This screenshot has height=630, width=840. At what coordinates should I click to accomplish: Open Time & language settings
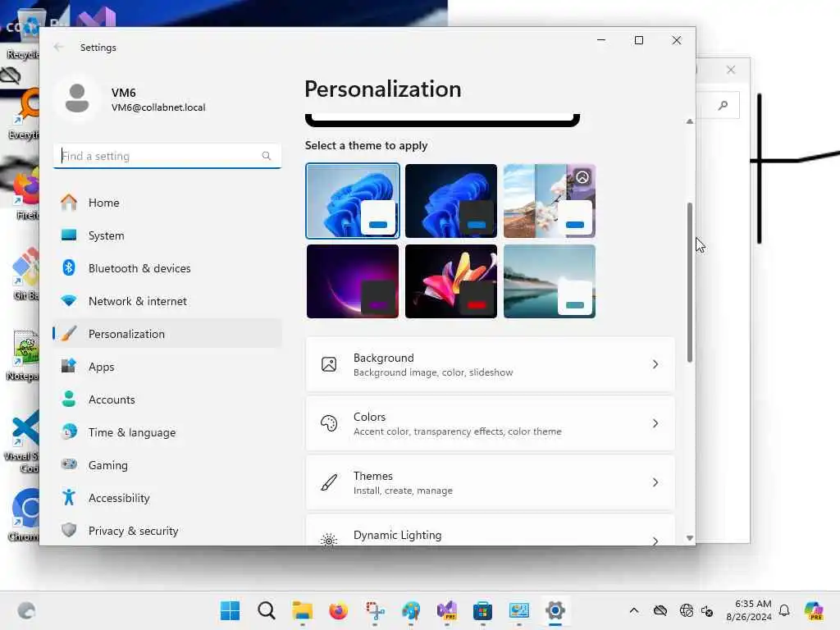[x=167, y=432]
